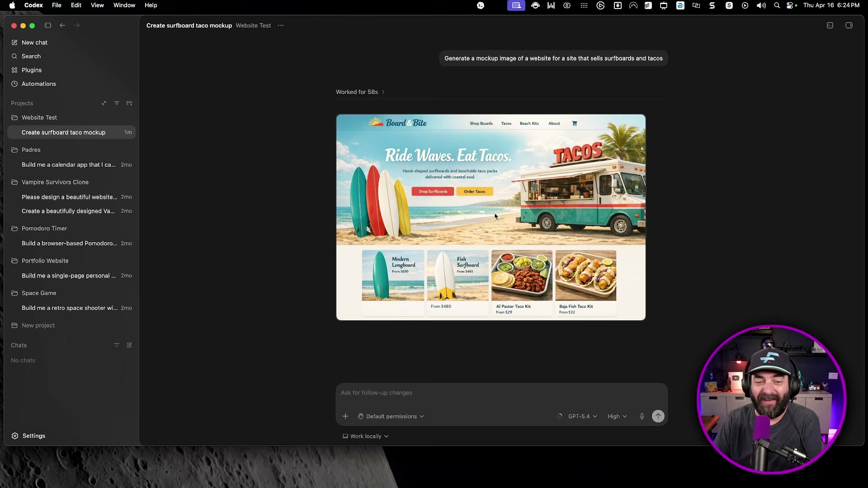Create a new project via the folder-plus icon

[x=129, y=103]
